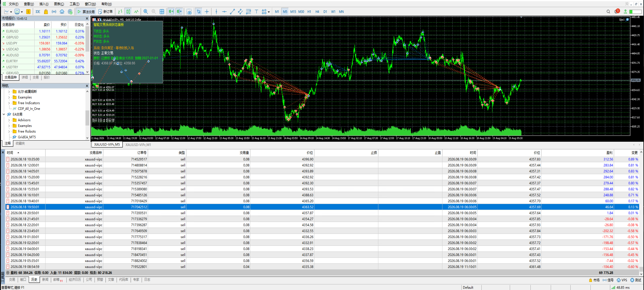Switch to 详细 tab in Market Watch

point(25,77)
